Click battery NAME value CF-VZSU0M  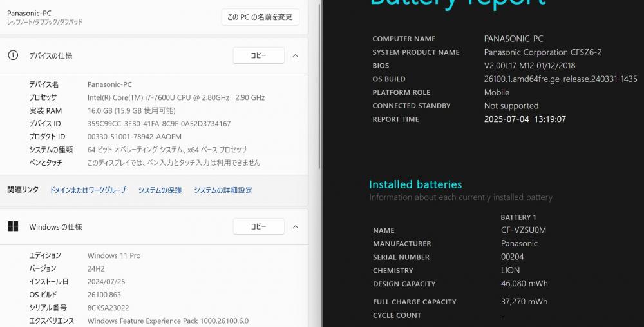tap(523, 230)
